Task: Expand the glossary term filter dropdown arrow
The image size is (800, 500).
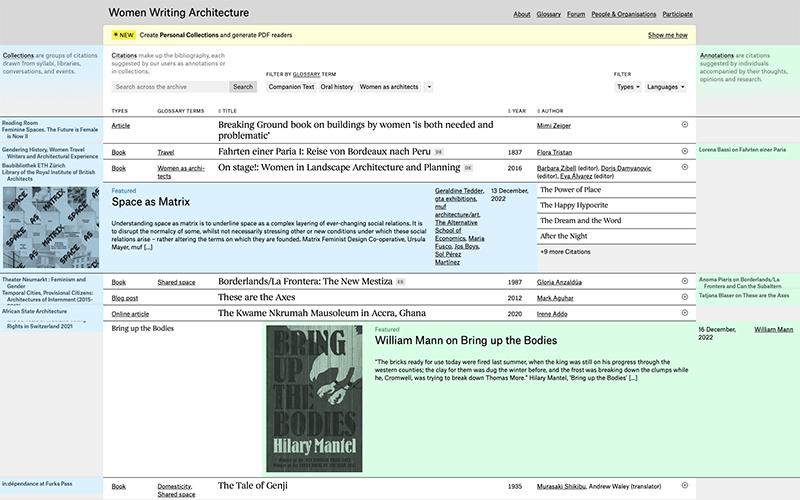Action: [429, 87]
